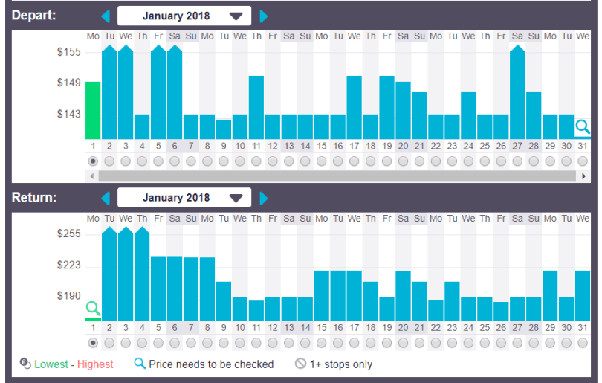Open Return month dropdown January 2018

[184, 198]
